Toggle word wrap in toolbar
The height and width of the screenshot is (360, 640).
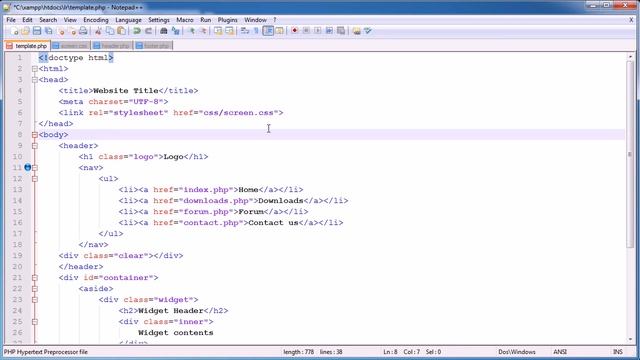coord(245,31)
